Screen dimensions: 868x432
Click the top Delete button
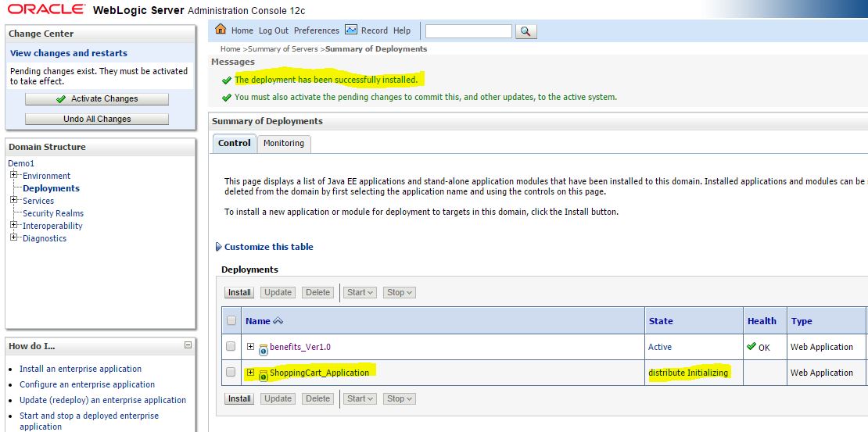tap(317, 292)
